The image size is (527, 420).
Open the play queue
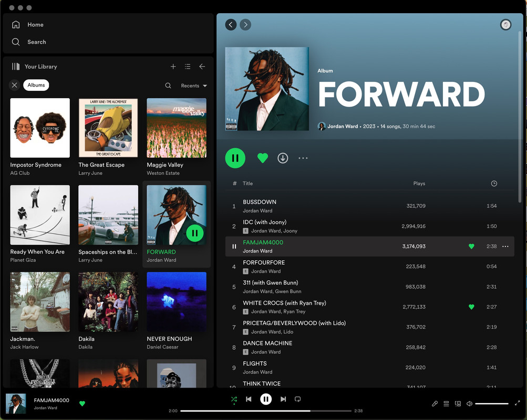(x=446, y=404)
